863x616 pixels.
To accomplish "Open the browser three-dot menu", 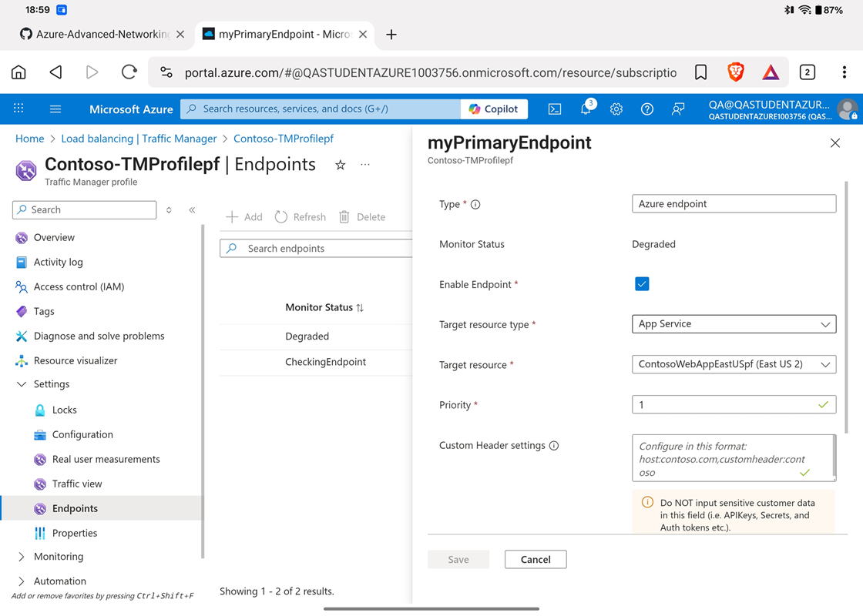I will [x=845, y=72].
